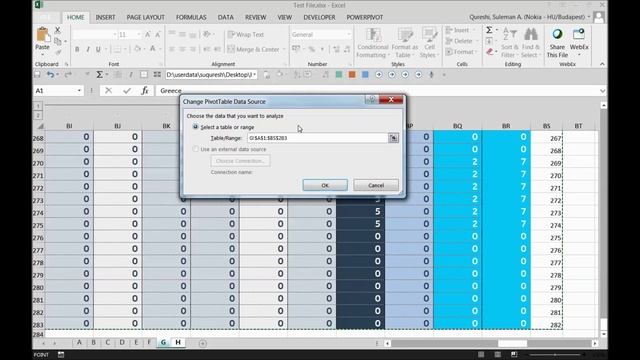Open the file path dropdown in quick access toolbar

tap(255, 75)
